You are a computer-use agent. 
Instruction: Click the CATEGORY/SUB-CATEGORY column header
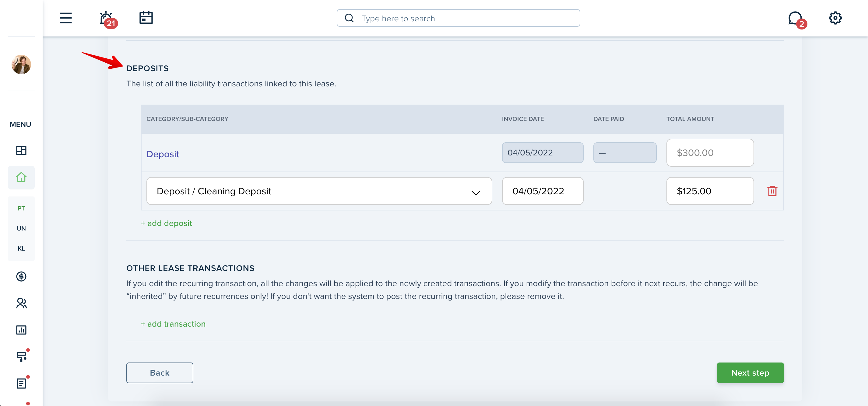[x=187, y=119]
